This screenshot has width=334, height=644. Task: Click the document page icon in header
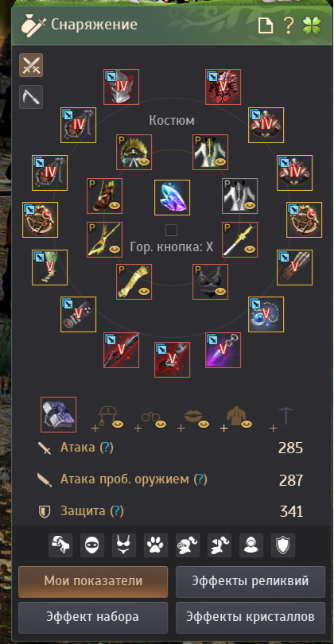tap(266, 26)
